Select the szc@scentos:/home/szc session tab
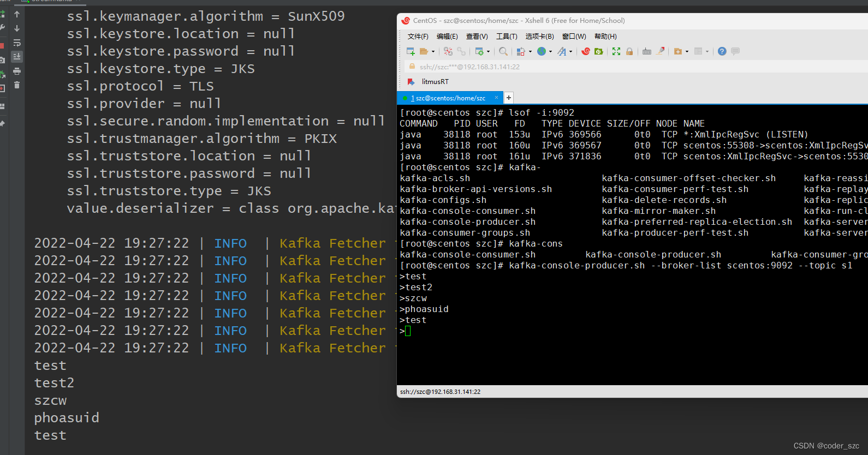868x455 pixels. 449,98
